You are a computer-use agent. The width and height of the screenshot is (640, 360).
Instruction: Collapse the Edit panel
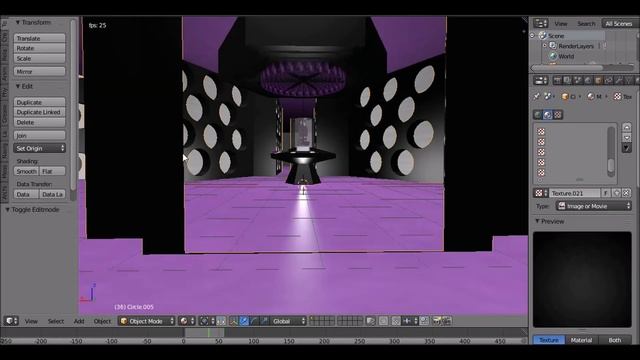pos(18,86)
